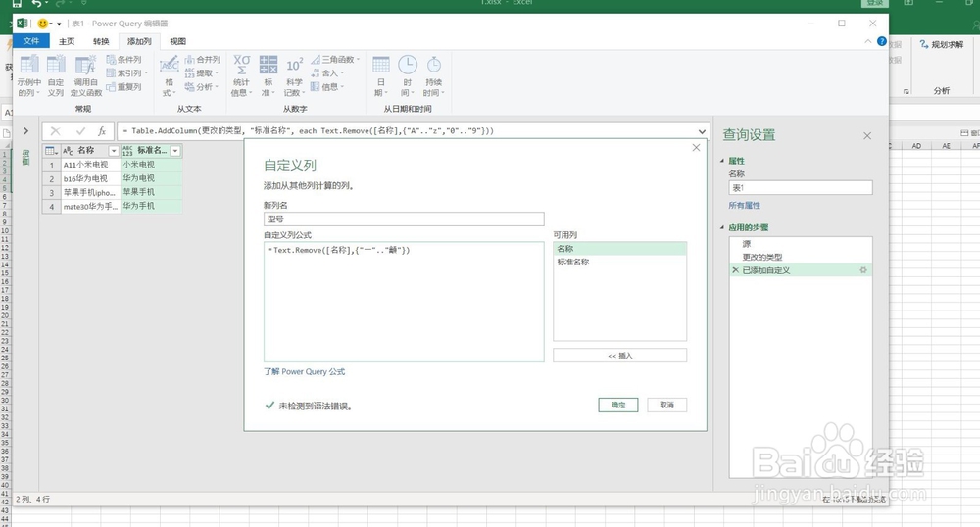Click the New column name (新列名) field
Screen dimensions: 980x527
[404, 219]
